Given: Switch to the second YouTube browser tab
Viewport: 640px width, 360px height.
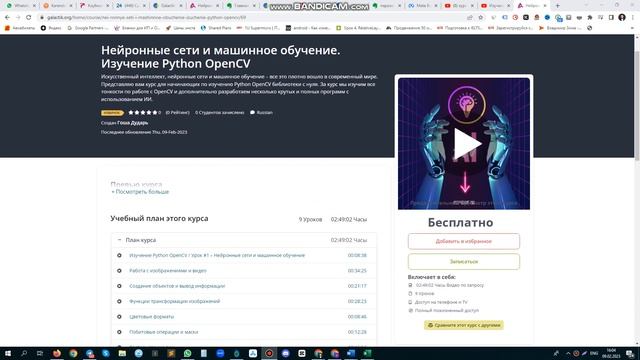Looking at the screenshot, I should coord(497,6).
